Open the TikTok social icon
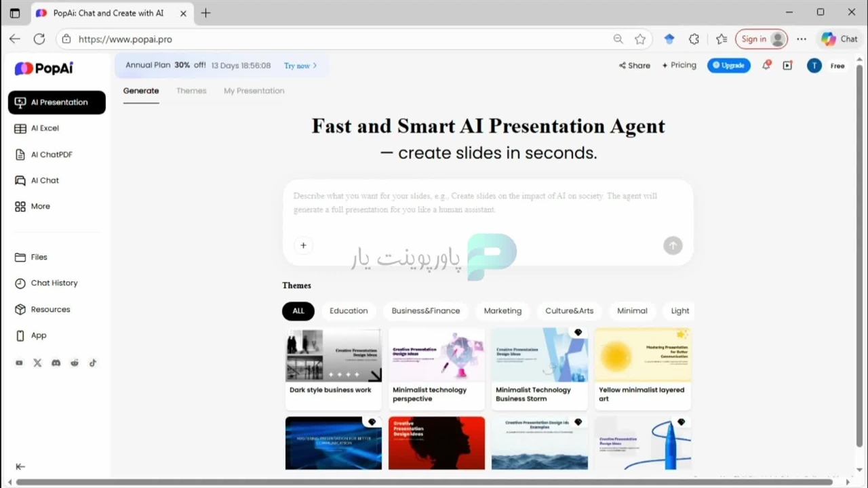This screenshot has height=488, width=868. [93, 363]
